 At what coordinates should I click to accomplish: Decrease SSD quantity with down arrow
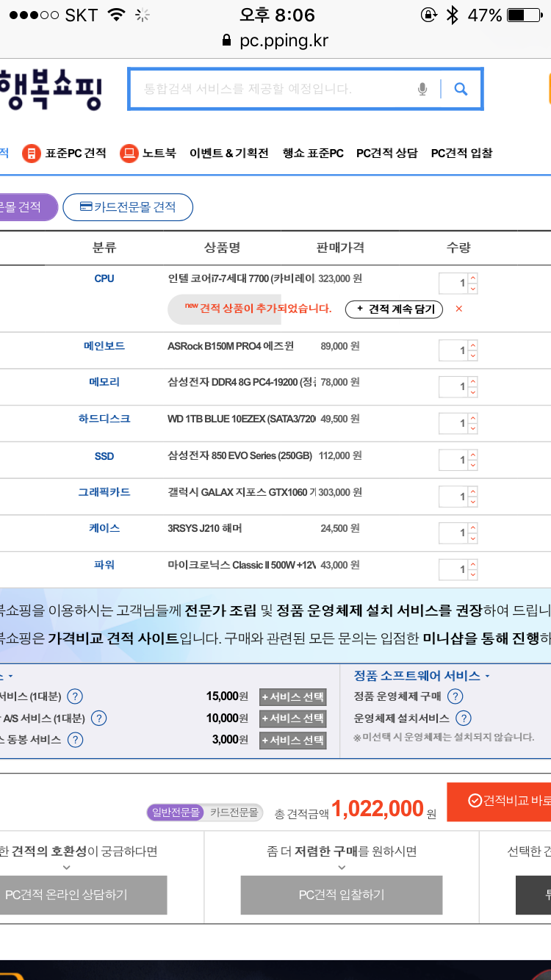472,465
